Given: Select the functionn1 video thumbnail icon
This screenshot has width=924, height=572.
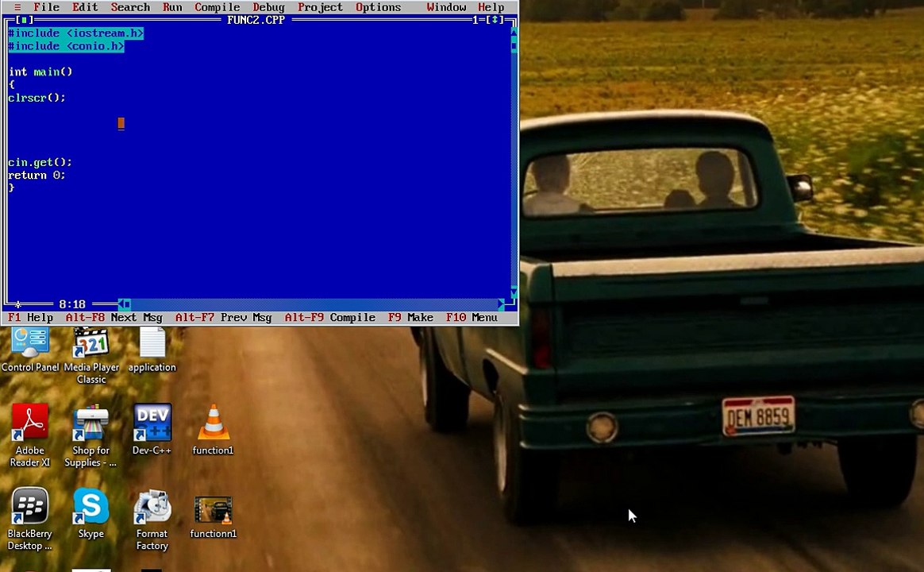Looking at the screenshot, I should [214, 517].
